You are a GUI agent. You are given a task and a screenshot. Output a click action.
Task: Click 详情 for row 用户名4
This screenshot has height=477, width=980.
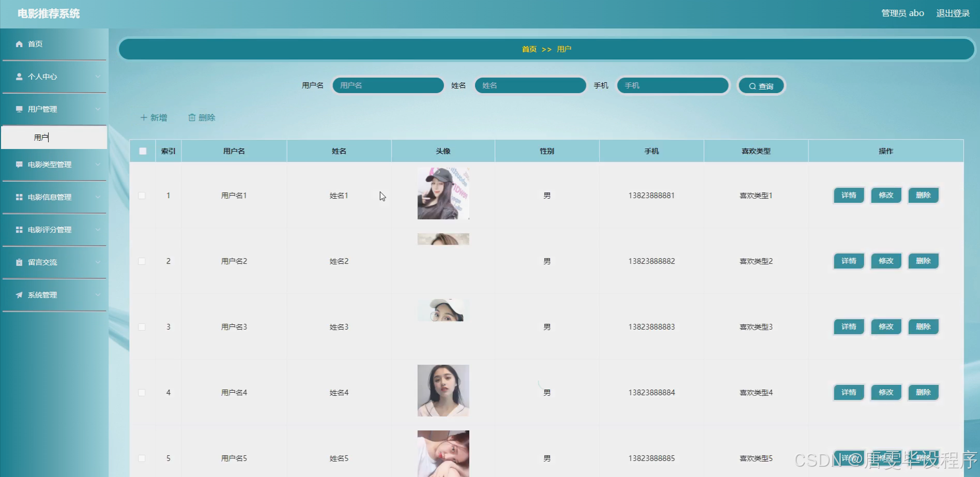coord(849,393)
